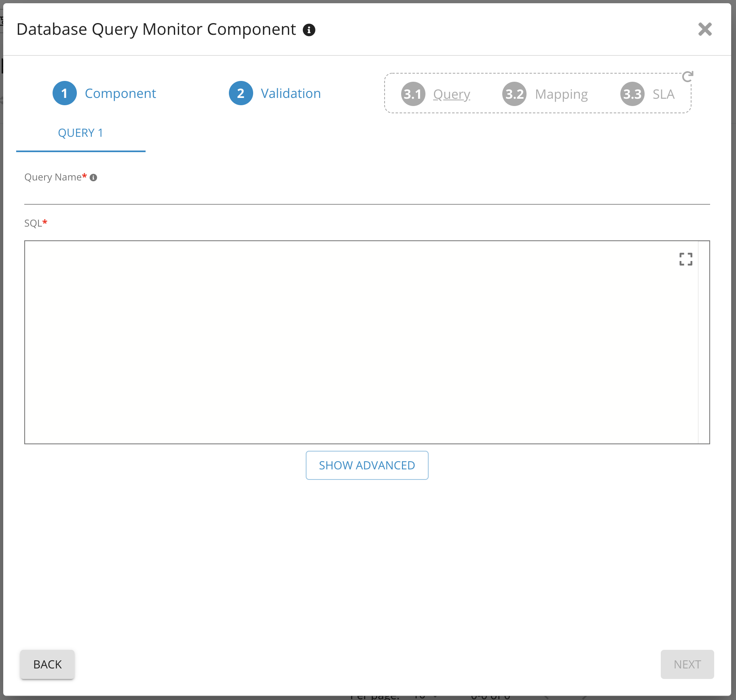Click the step 2 circle icon
This screenshot has width=736, height=700.
click(x=241, y=93)
